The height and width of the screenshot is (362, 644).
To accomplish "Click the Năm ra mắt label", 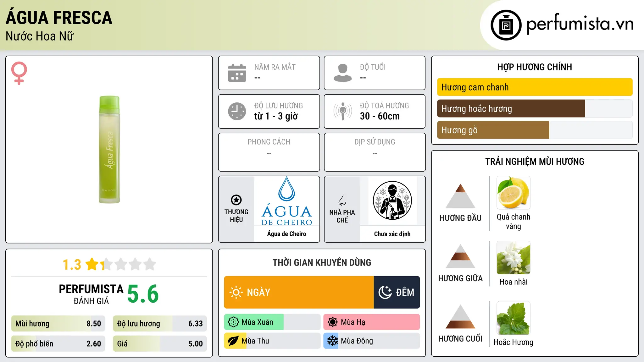I will [x=275, y=67].
